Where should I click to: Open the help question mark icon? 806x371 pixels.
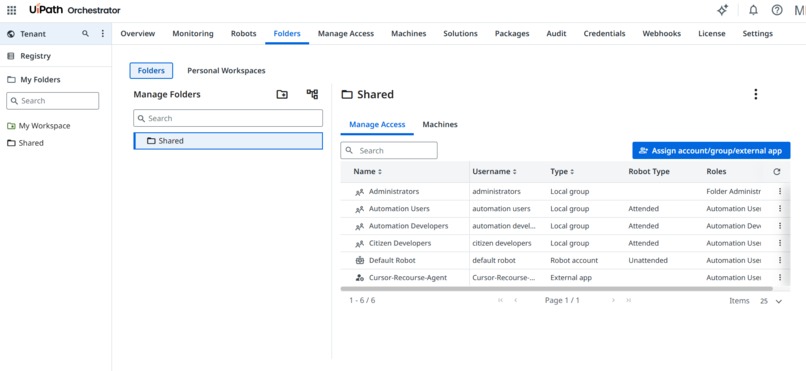777,10
